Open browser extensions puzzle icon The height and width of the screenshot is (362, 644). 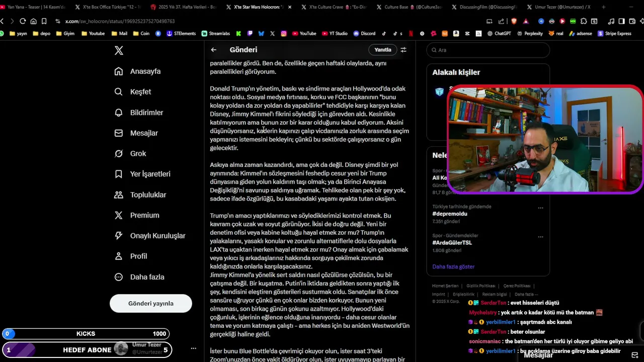click(x=584, y=21)
